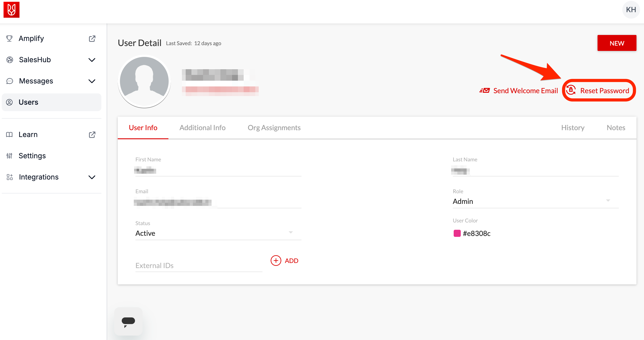The image size is (644, 340).
Task: Open the chat bubble widget
Action: (128, 321)
